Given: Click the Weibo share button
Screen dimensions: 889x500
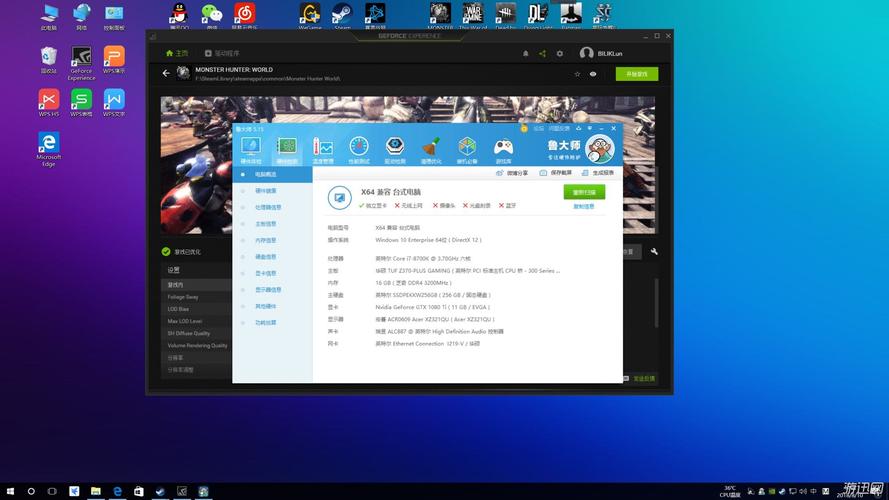Looking at the screenshot, I should pyautogui.click(x=512, y=173).
